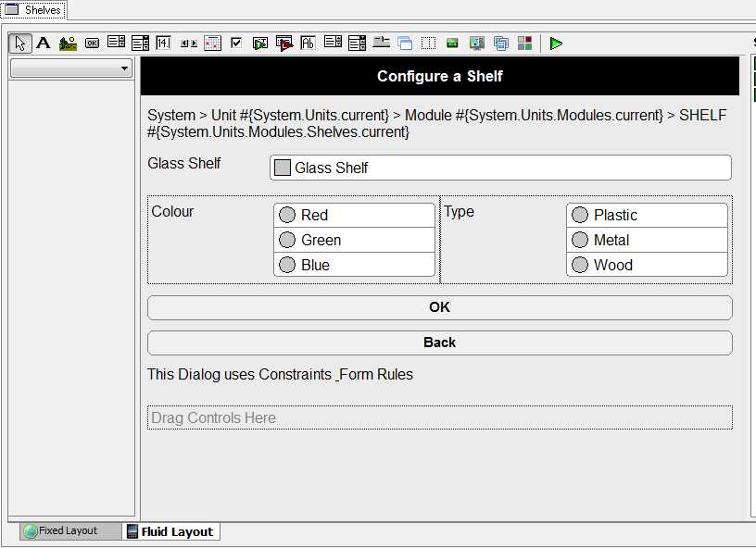This screenshot has width=756, height=548.
Task: Select the OK button control tool
Action: (x=92, y=44)
